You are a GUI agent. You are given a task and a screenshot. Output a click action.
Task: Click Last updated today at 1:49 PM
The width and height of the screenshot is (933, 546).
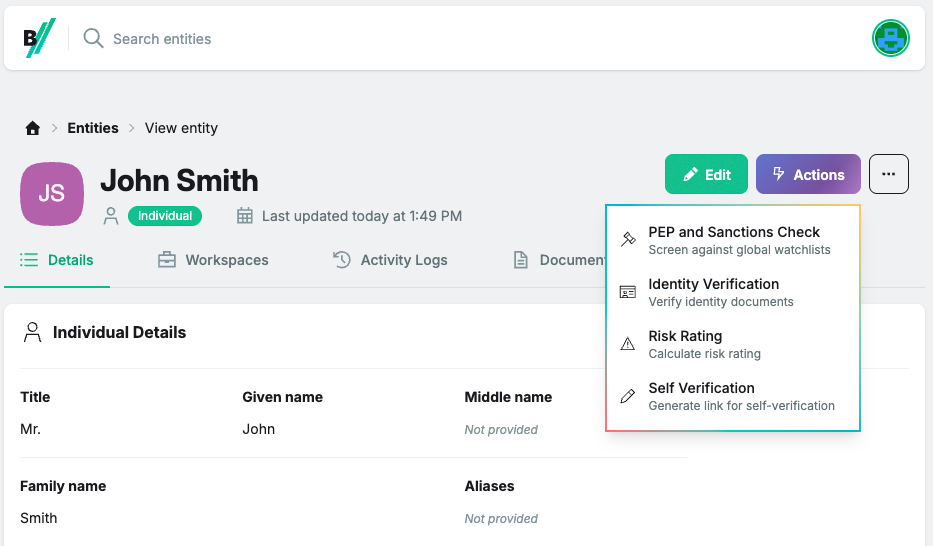pyautogui.click(x=362, y=216)
